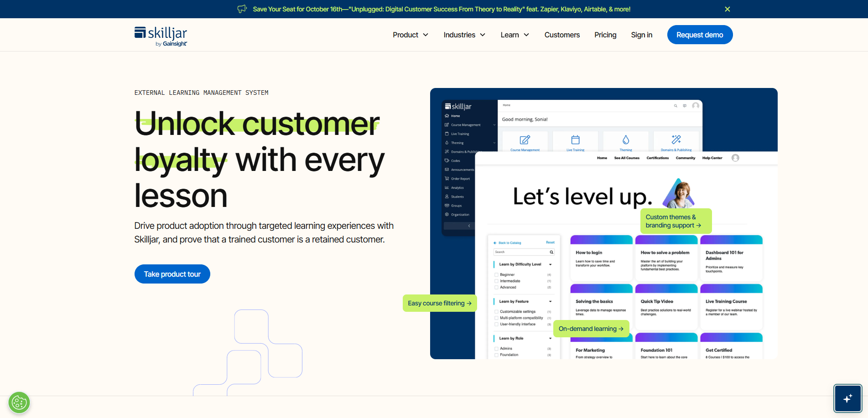Open the Quick Tip Video course card
The image size is (868, 418).
(x=666, y=307)
